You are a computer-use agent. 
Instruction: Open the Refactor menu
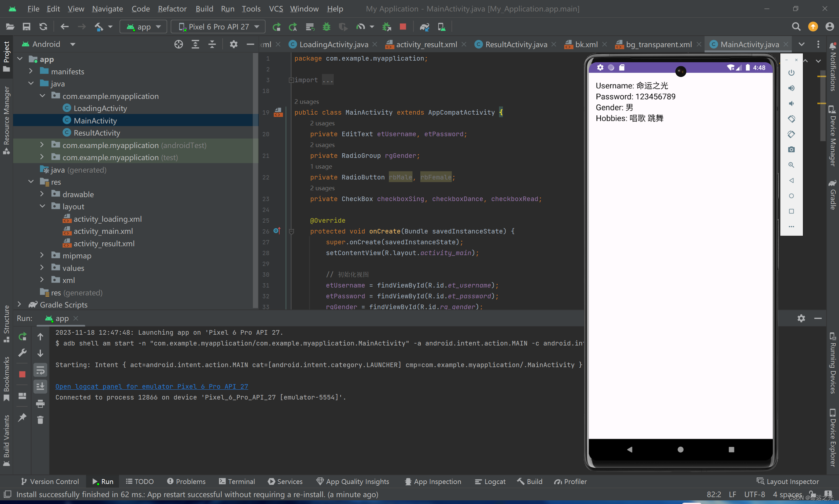pos(172,9)
